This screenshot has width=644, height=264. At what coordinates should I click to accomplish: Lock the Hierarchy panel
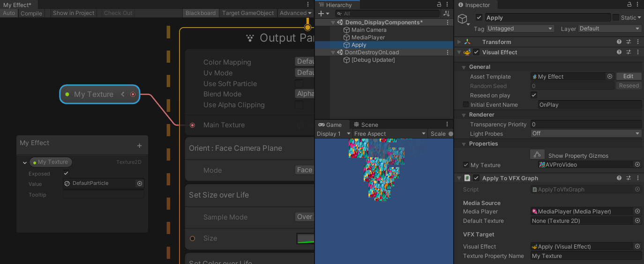click(439, 5)
